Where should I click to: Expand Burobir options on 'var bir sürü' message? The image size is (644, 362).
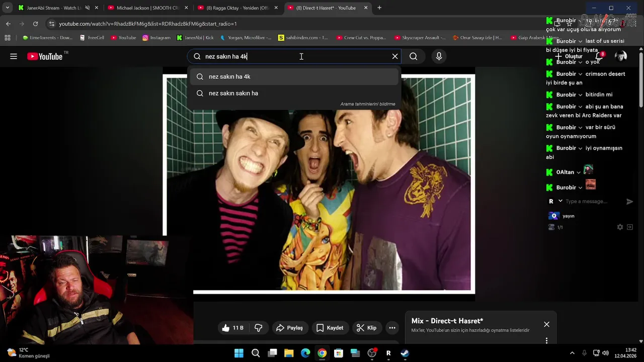[580, 127]
